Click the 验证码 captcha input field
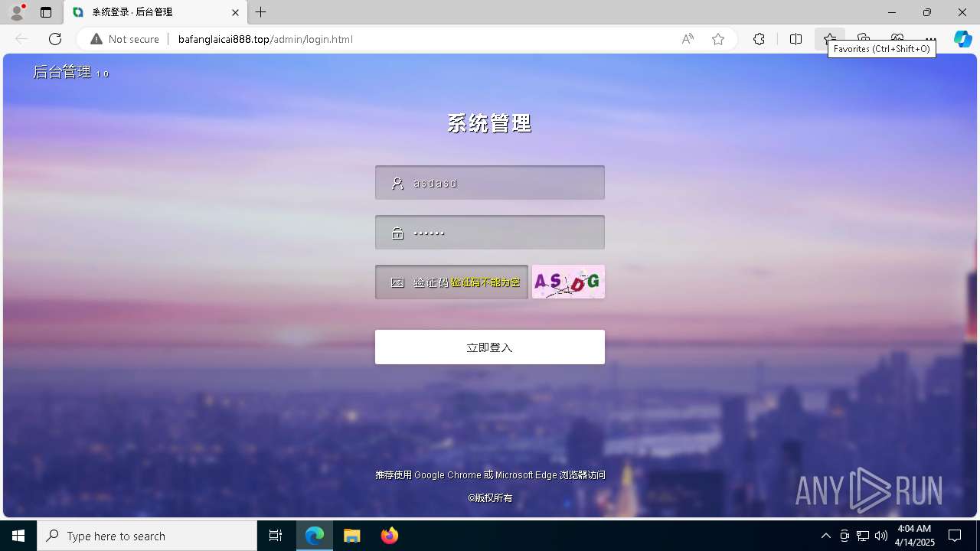The height and width of the screenshot is (551, 980). [x=452, y=282]
